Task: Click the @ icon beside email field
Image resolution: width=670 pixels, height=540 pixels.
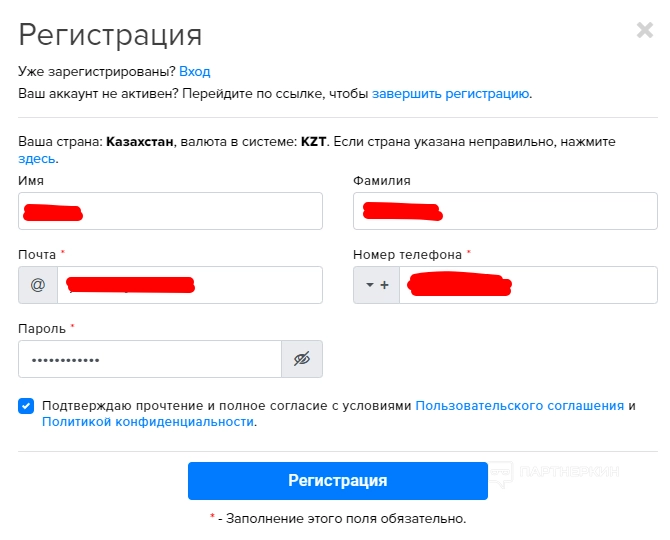Action: [x=38, y=285]
